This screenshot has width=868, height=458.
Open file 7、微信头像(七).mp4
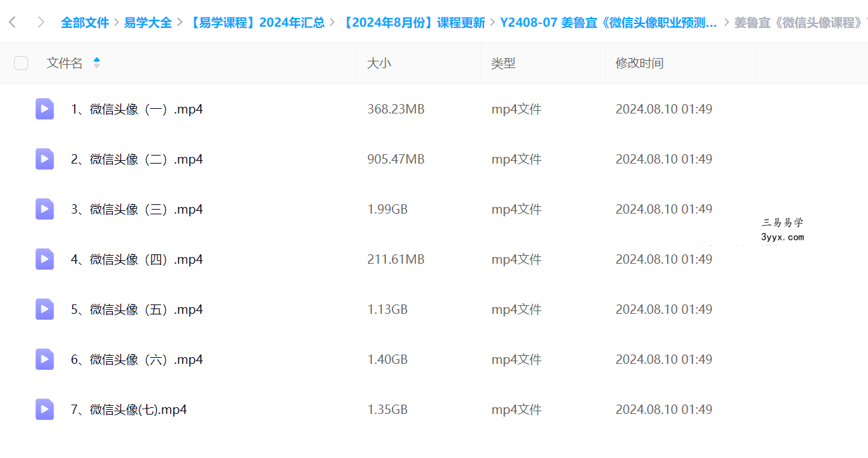click(129, 409)
